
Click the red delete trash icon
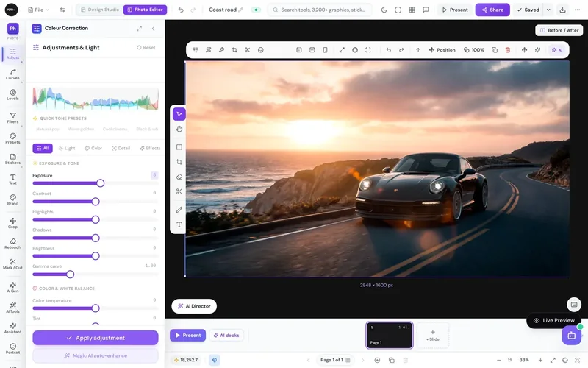(507, 50)
